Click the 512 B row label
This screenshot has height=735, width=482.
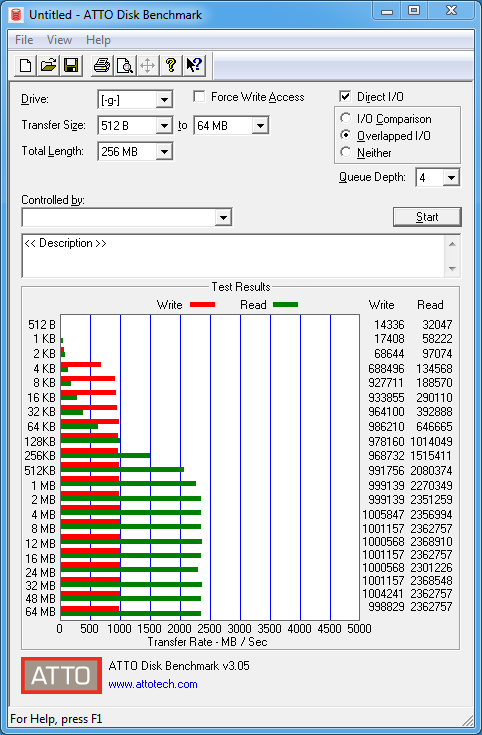click(42, 324)
